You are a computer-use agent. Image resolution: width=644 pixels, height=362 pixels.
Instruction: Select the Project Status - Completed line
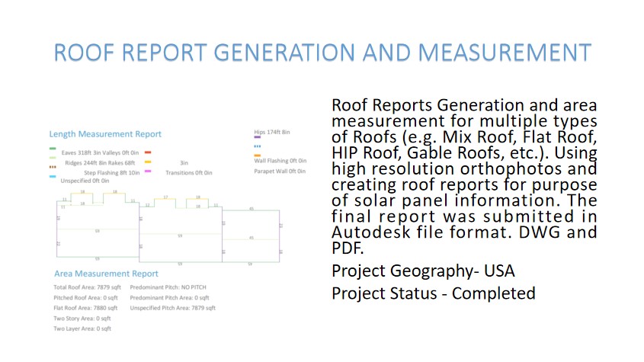coord(433,293)
